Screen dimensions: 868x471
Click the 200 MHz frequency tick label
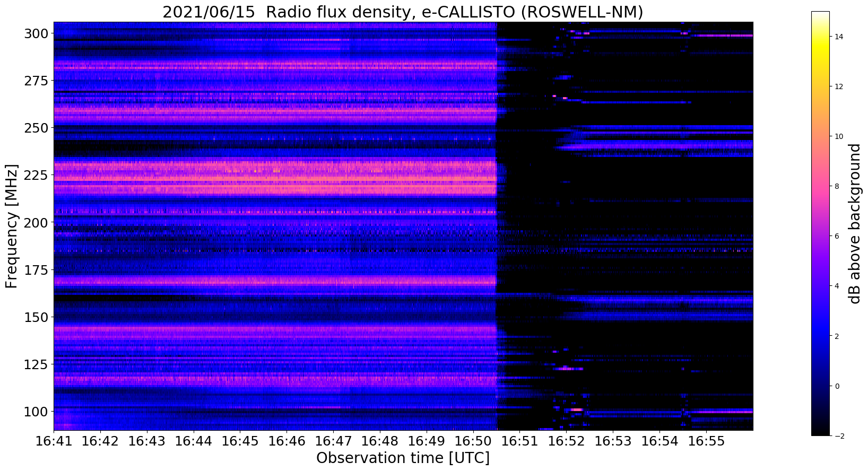click(36, 222)
